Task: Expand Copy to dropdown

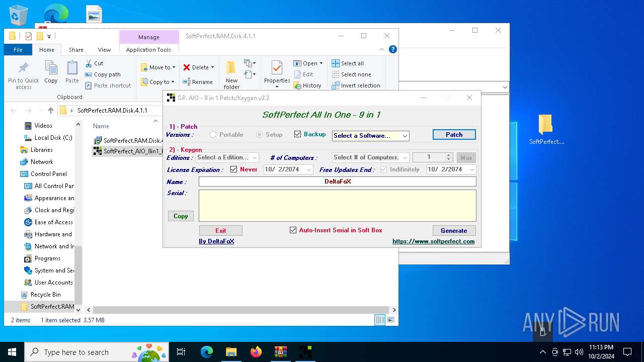Action: pos(173,82)
